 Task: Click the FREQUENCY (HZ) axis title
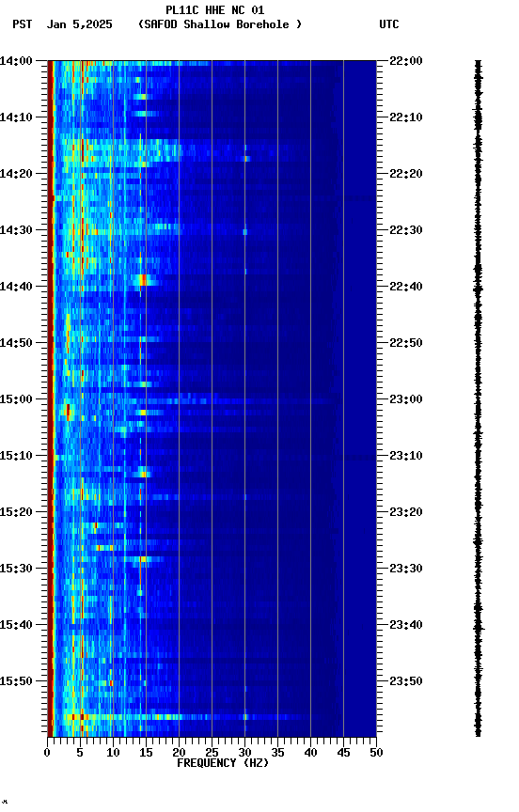(223, 763)
